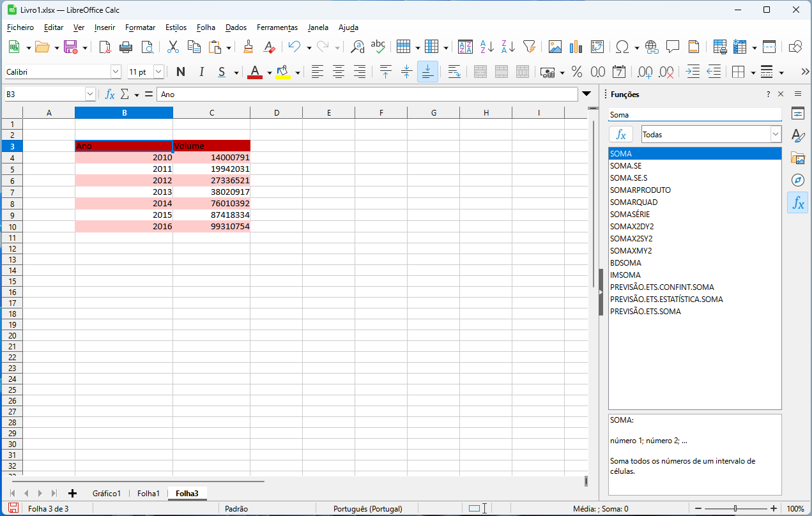
Task: Expand the Name Box cell reference dropdown
Action: [90, 95]
